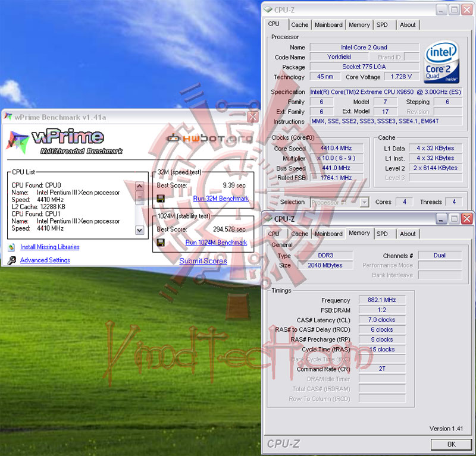Open Advanced Settings link
The image size is (476, 456).
click(45, 260)
